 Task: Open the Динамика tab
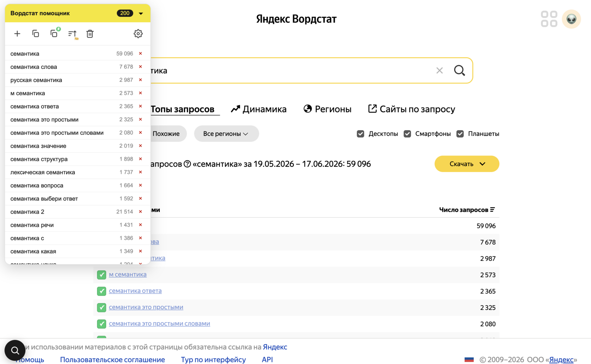tap(259, 109)
